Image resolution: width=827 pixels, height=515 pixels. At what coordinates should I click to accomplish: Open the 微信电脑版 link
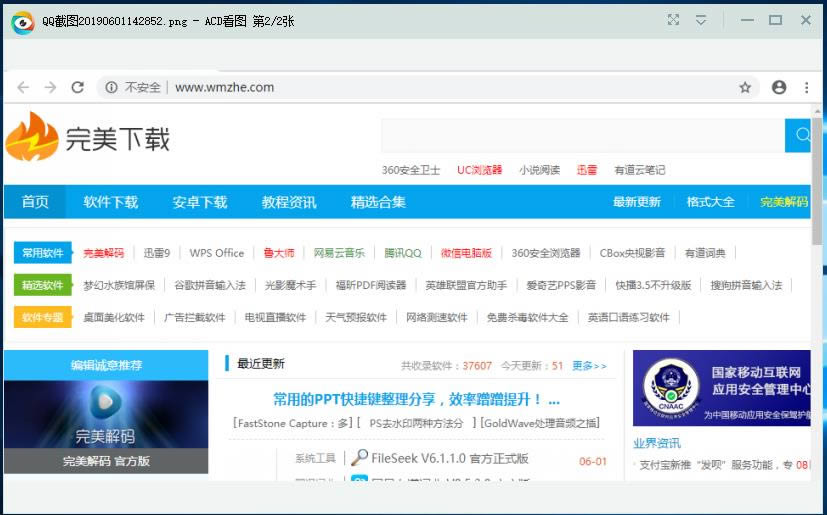466,253
